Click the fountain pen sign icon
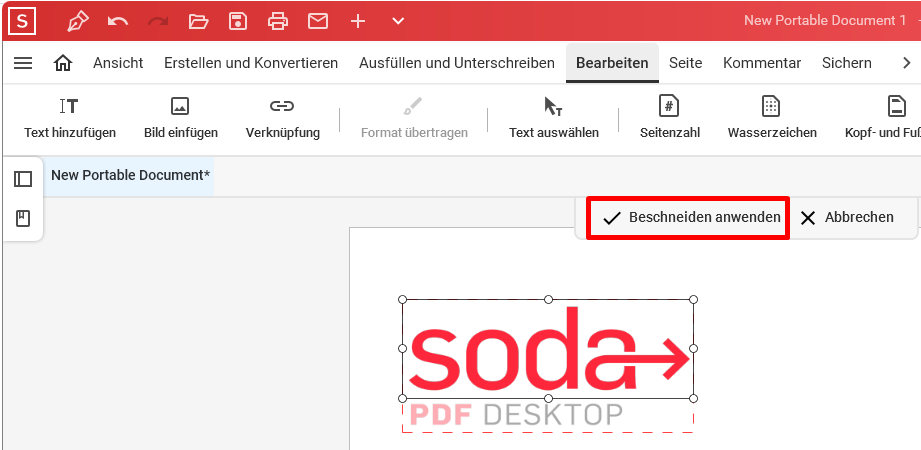Image resolution: width=921 pixels, height=450 pixels. click(x=78, y=22)
